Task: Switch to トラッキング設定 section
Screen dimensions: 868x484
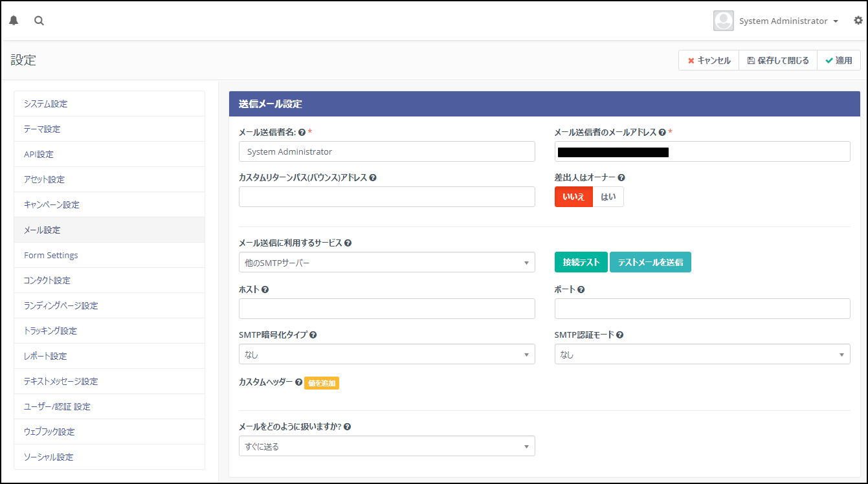Action: click(50, 331)
